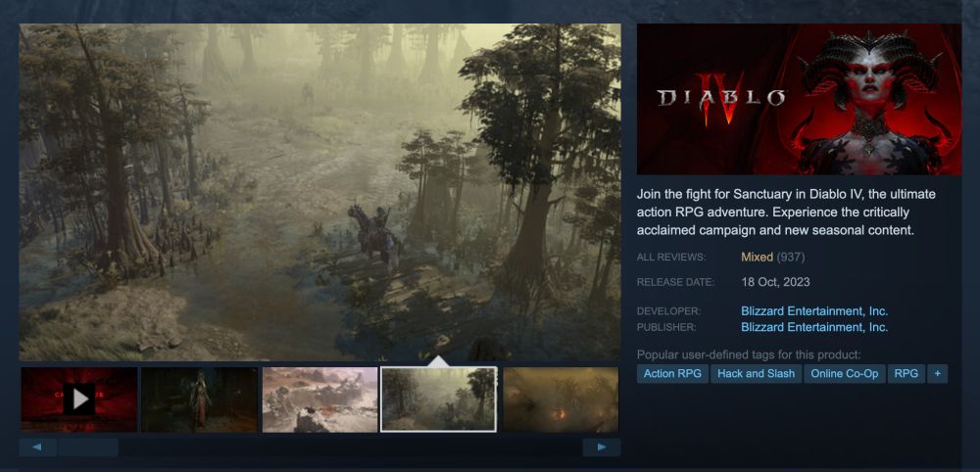Click the Mixed reviews summary
The image size is (980, 472).
point(757,257)
